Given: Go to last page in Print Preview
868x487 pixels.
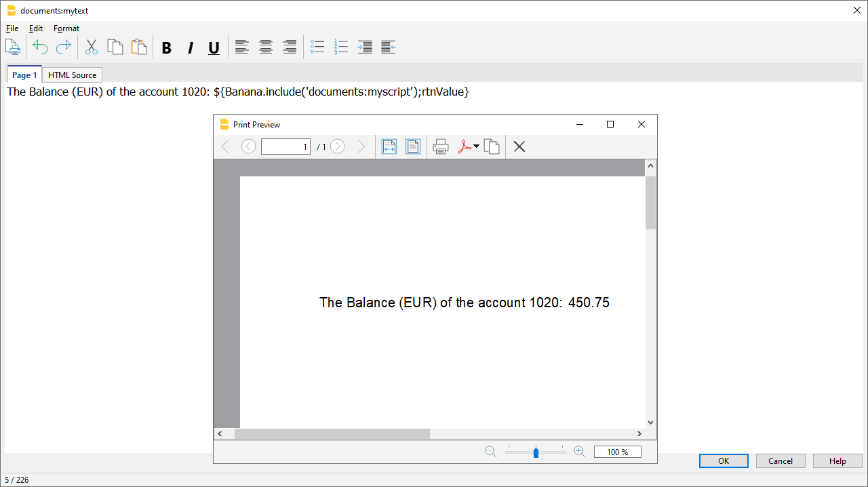Looking at the screenshot, I should (361, 147).
